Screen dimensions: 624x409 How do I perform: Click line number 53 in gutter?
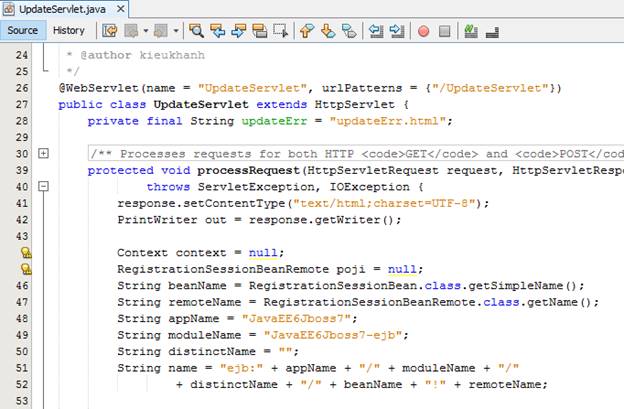coord(22,401)
